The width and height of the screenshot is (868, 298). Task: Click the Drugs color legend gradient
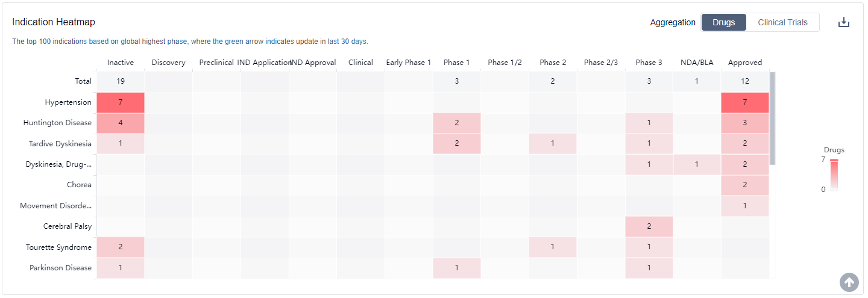834,175
